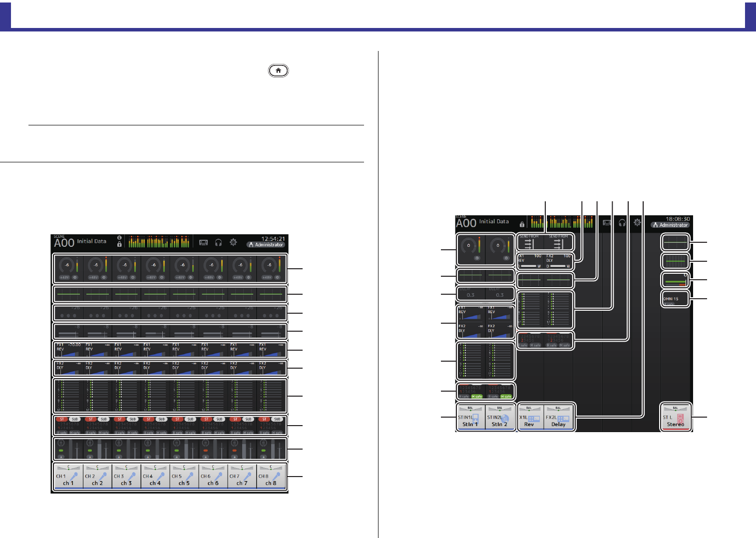Open first SEND FROM icon

pos(530,242)
